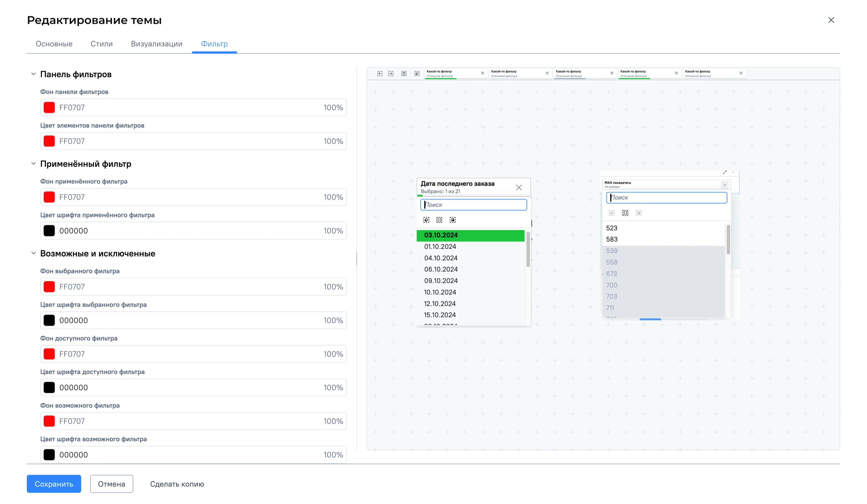Open black swatch for 'Цвет шрифта возможного фильтра'
Screen dimensions: 867x504
click(x=49, y=455)
